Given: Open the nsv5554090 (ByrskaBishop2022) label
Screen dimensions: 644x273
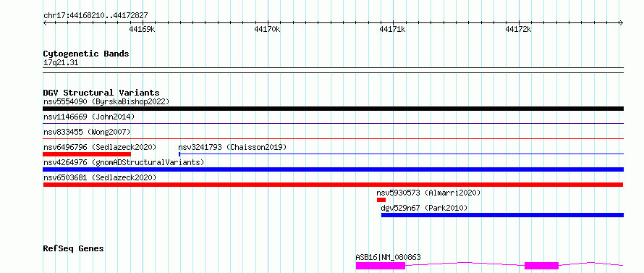Looking at the screenshot, I should click(x=106, y=101).
